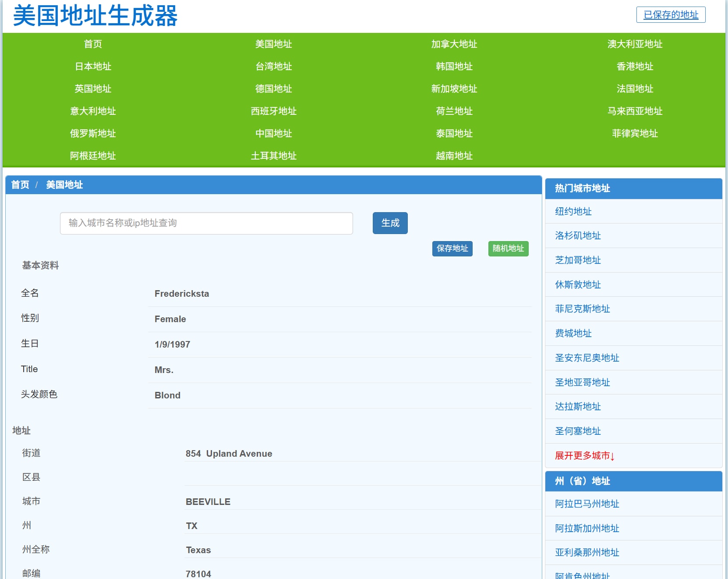Click 首页 in the breadcrumb bar
Screen dimensions: 728x579
point(20,185)
